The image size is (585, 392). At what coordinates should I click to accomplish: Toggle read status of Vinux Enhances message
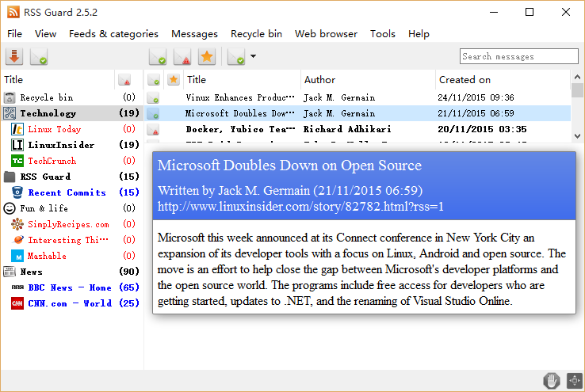point(154,97)
